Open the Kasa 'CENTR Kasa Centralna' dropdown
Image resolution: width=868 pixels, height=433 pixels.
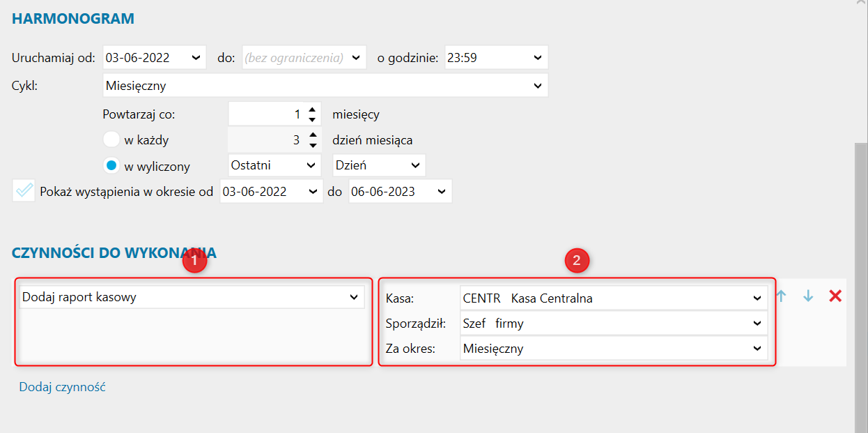pos(758,298)
